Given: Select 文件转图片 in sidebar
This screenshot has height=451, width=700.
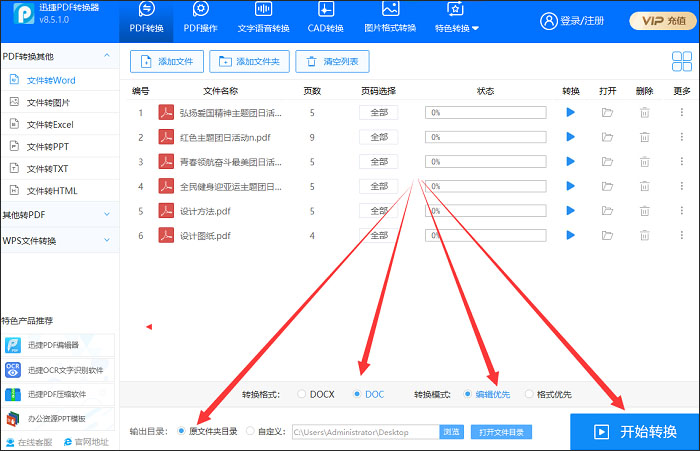Looking at the screenshot, I should [60, 102].
